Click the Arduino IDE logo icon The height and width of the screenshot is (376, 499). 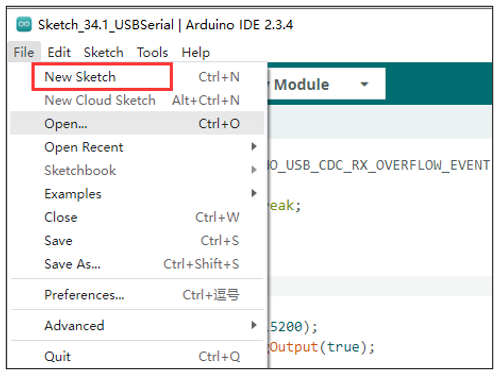pyautogui.click(x=24, y=24)
